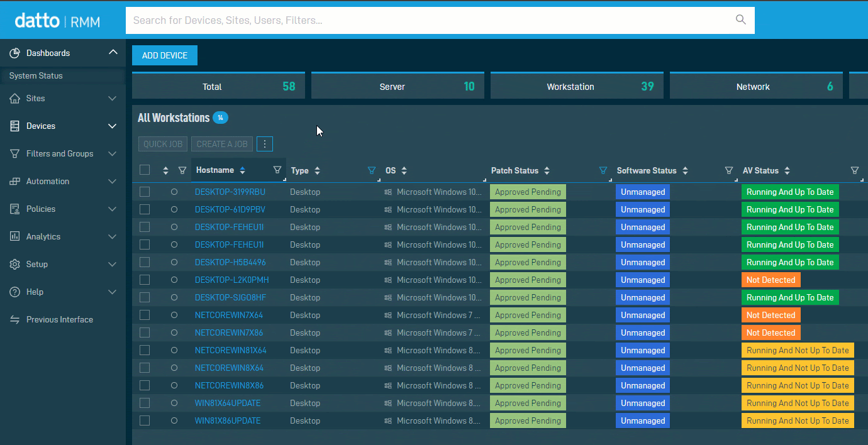Check the box for DESKTOP-61D9PBV

[x=145, y=209]
